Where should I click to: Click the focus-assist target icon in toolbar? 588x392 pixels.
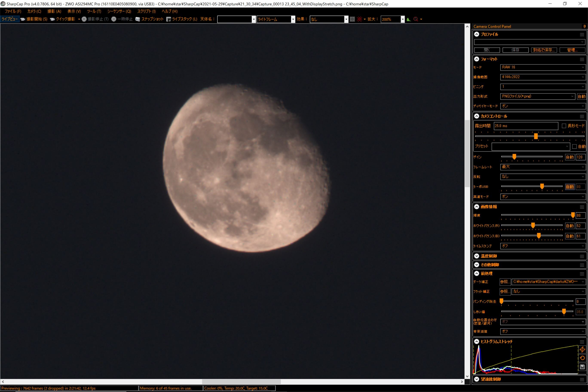coord(416,19)
